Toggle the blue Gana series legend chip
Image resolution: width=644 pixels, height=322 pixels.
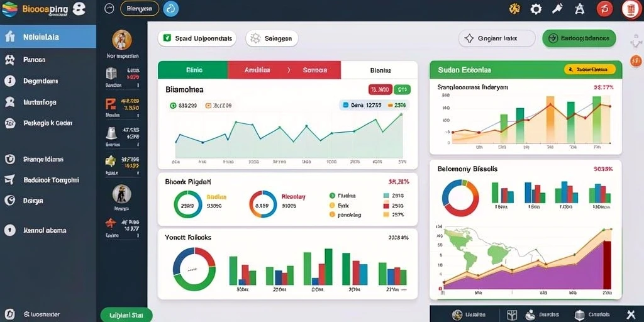[360, 105]
